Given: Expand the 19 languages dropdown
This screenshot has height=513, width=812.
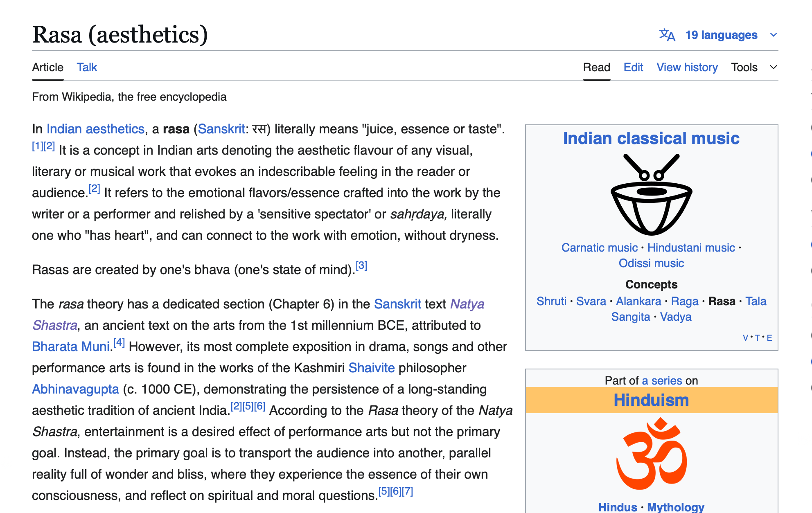Looking at the screenshot, I should click(x=721, y=35).
